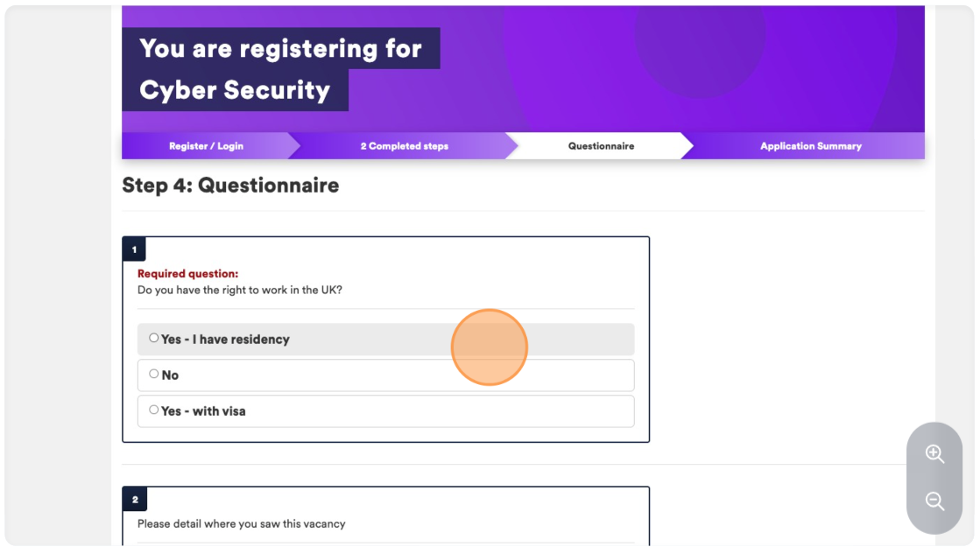980x547 pixels.
Task: Click the 'Yes - with visa' label text
Action: pos(203,410)
